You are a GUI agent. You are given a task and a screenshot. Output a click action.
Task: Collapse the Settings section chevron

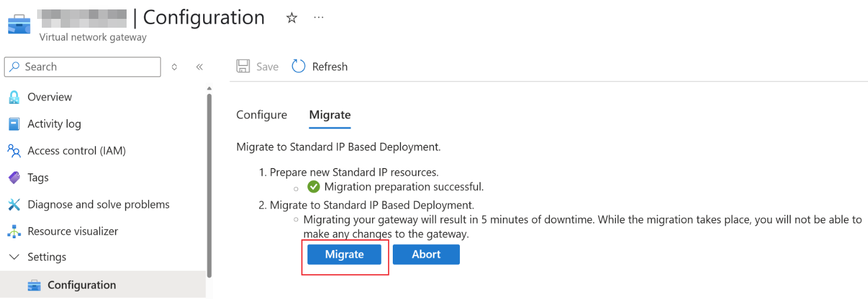14,257
